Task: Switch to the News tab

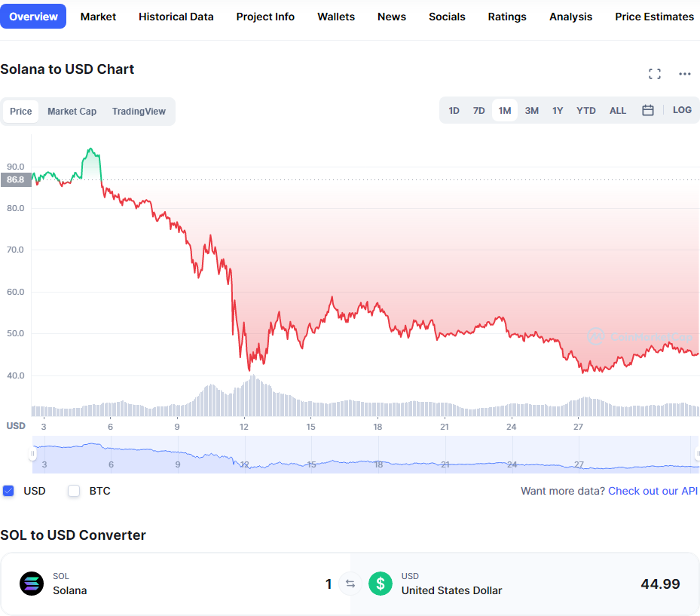Action: pyautogui.click(x=392, y=17)
